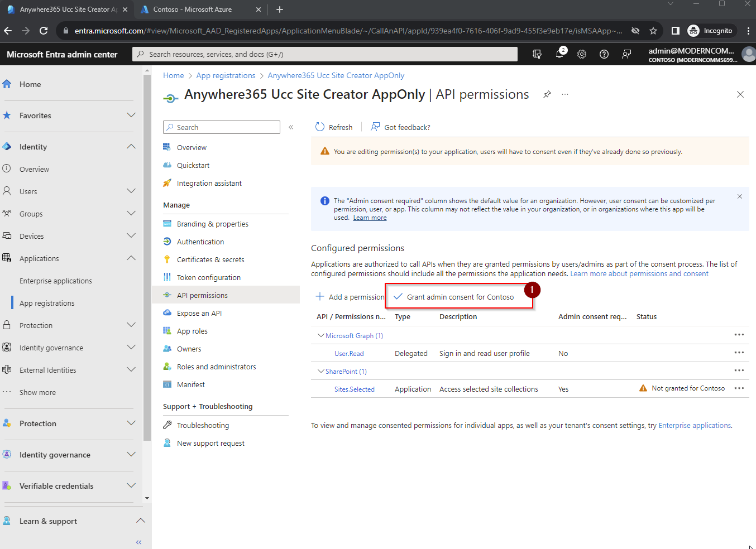Screen dimensions: 756x549
Task: Switch to Contoso - Microsoft Azure tab
Action: [x=193, y=9]
